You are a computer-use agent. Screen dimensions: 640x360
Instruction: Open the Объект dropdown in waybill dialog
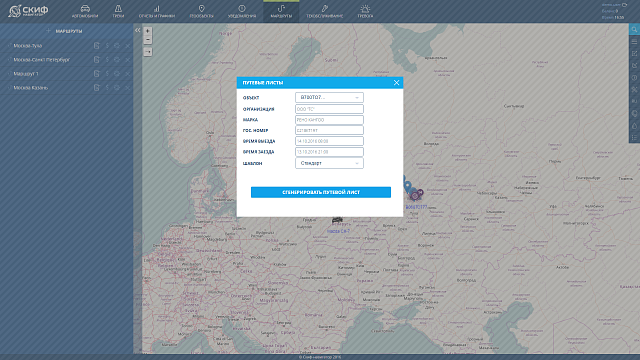[x=329, y=98]
